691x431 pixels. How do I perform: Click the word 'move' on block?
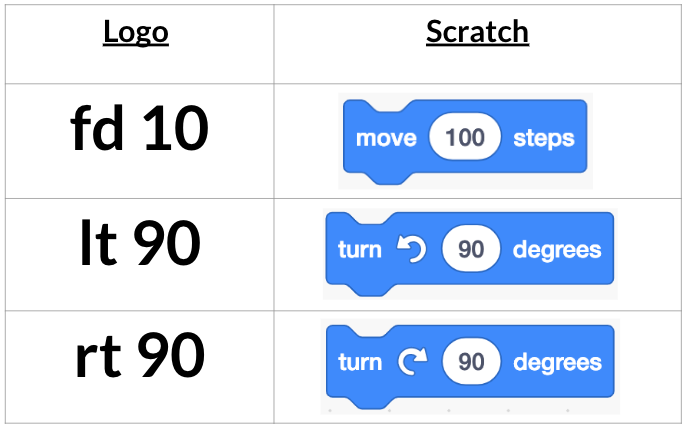click(386, 138)
